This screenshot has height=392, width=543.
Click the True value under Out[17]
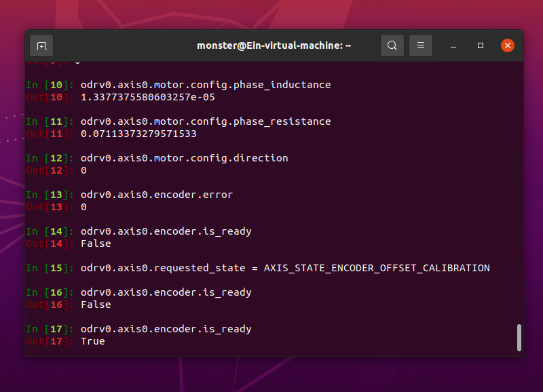[x=94, y=341]
